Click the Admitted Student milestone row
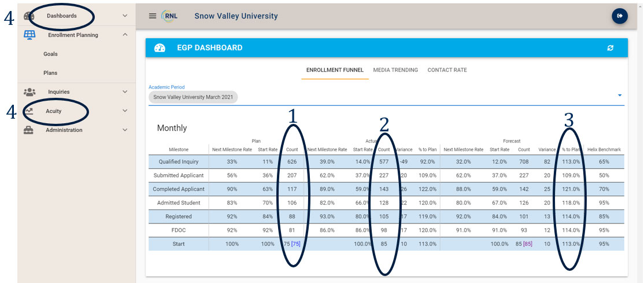This screenshot has height=283, width=644. 386,203
